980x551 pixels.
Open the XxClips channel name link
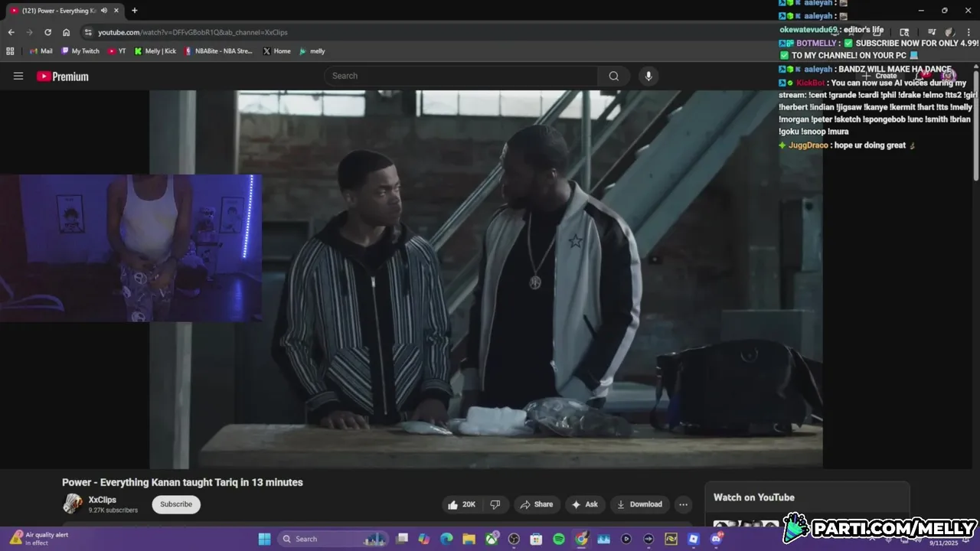pyautogui.click(x=102, y=500)
